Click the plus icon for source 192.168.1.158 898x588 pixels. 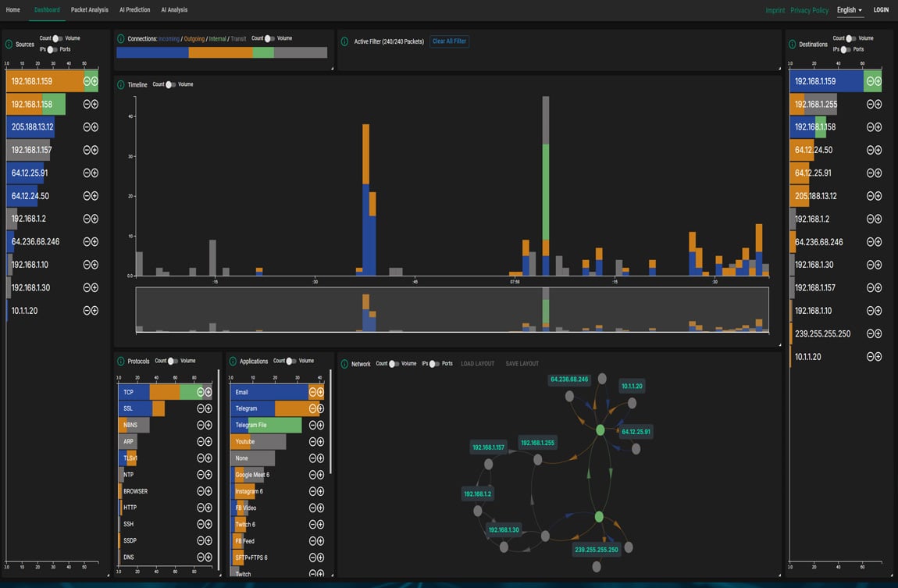coord(94,105)
